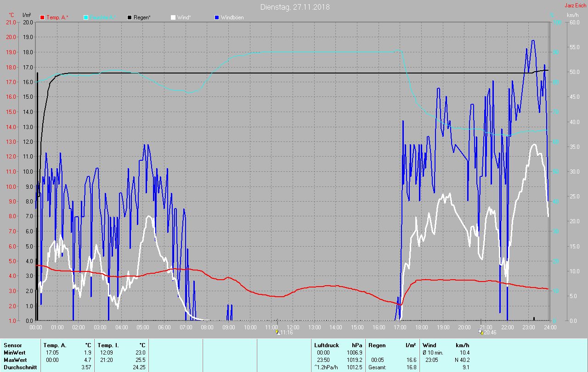Click the 'Sensor' row header in the table
588x372 pixels.
pyautogui.click(x=12, y=345)
